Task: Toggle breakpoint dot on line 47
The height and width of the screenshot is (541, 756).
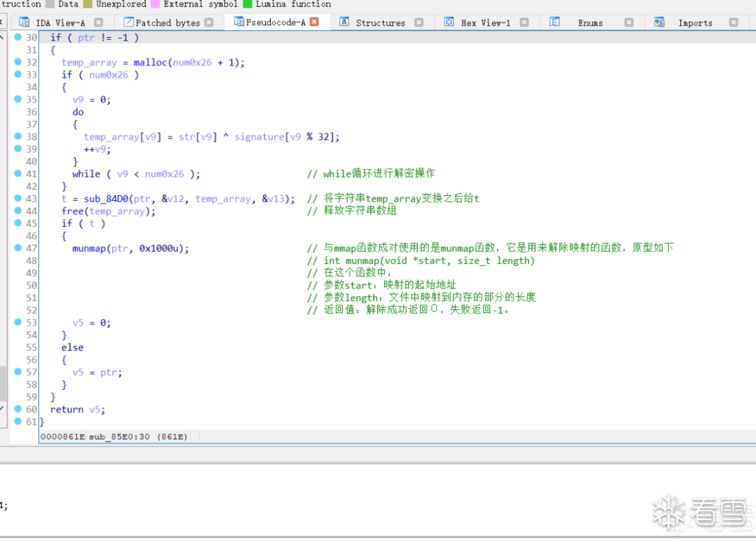Action: (x=17, y=247)
